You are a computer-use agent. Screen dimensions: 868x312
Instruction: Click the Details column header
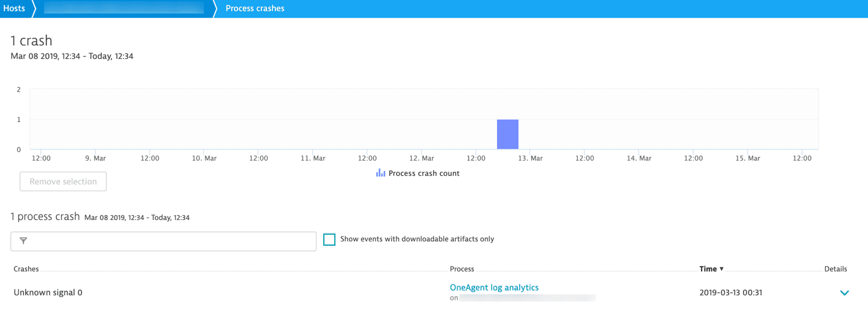pyautogui.click(x=836, y=269)
